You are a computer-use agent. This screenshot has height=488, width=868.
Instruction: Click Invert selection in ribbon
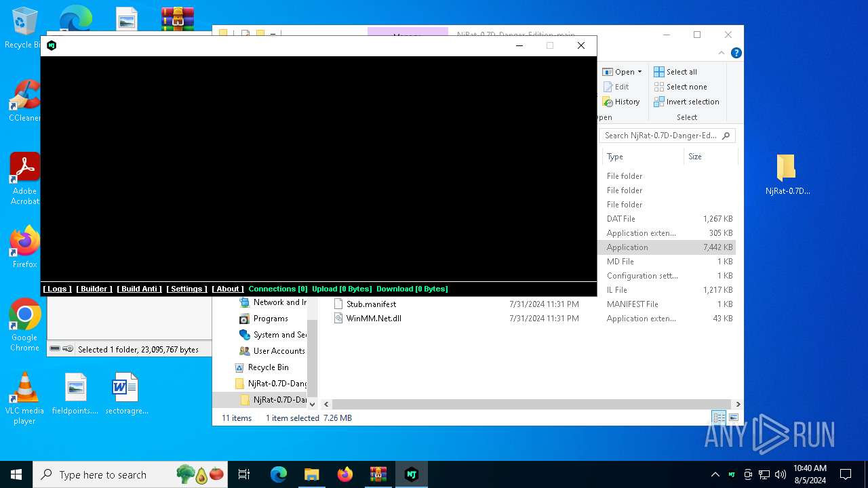(686, 102)
